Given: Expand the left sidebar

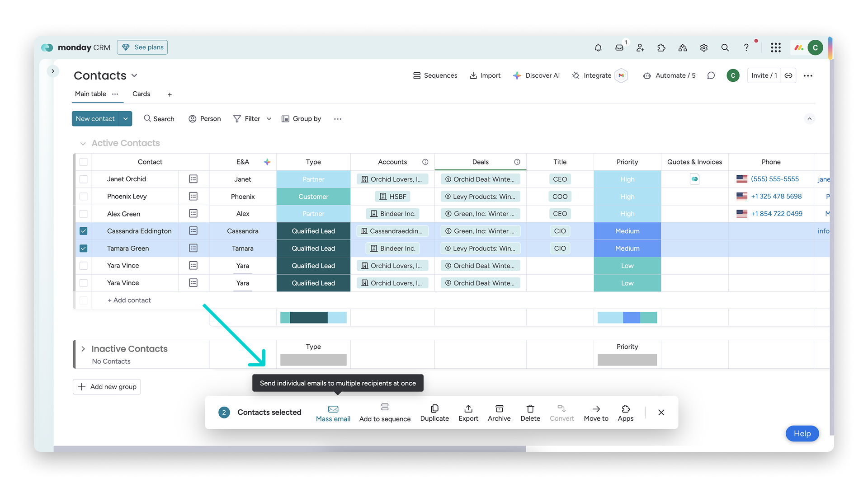Looking at the screenshot, I should tap(53, 71).
